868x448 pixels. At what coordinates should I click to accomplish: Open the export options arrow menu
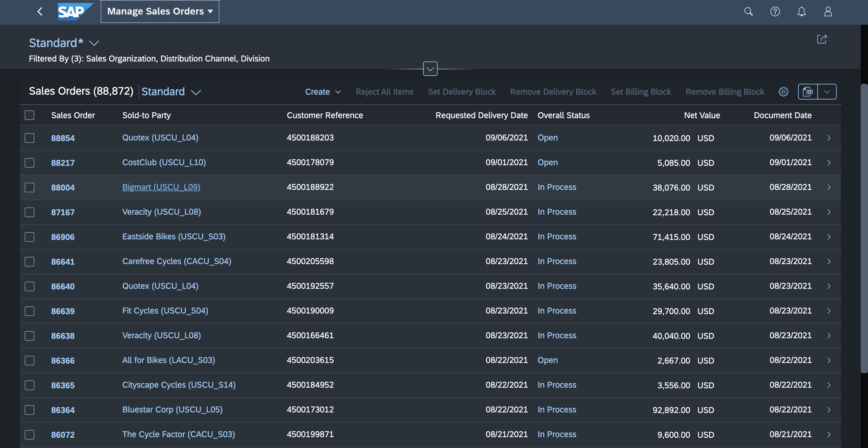point(826,92)
